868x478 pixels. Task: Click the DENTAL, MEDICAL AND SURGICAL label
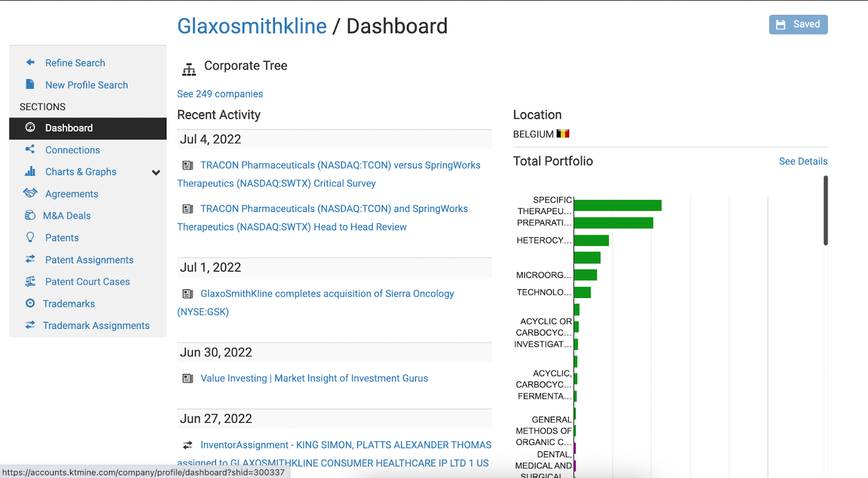[544, 465]
